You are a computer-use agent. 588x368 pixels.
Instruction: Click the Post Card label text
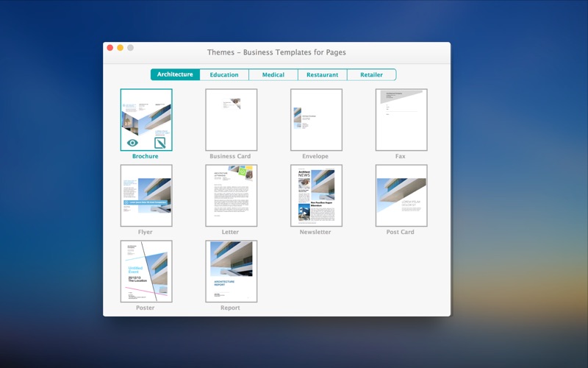click(400, 232)
